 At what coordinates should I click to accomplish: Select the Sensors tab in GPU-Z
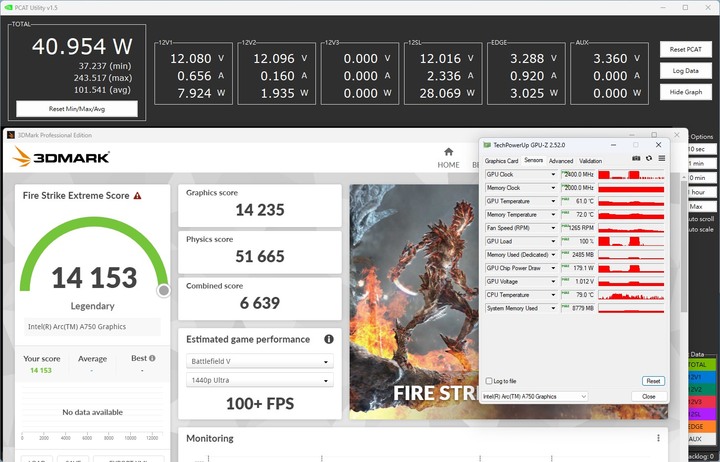click(x=534, y=160)
